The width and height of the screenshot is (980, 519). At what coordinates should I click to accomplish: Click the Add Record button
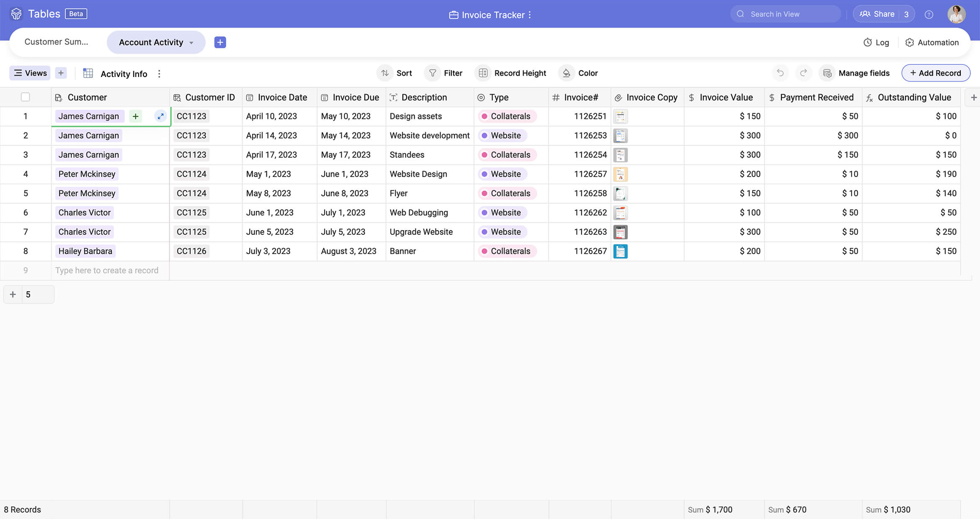coord(935,73)
